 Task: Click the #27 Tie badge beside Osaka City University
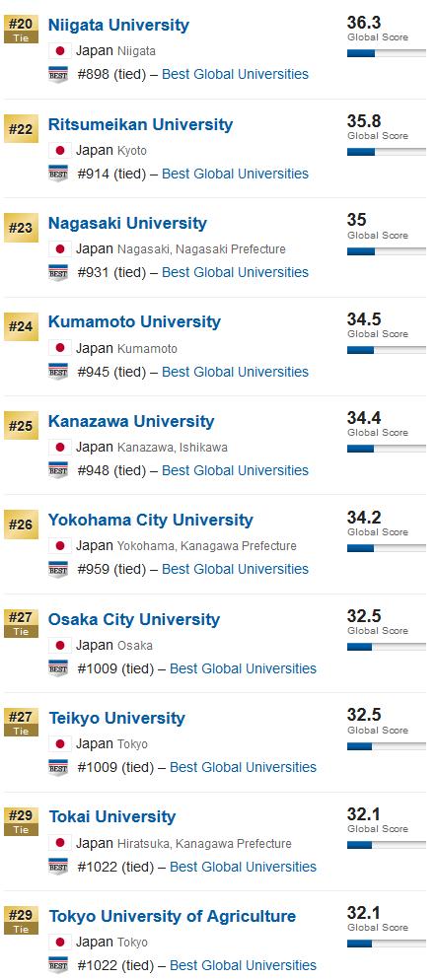click(x=21, y=624)
